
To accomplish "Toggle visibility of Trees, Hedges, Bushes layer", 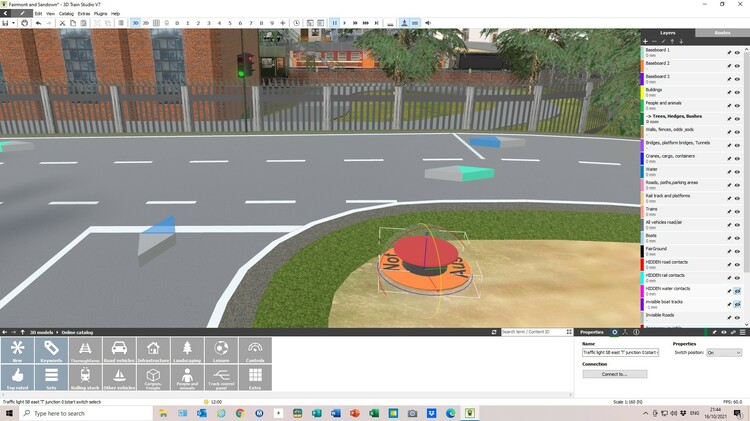I will click(737, 119).
